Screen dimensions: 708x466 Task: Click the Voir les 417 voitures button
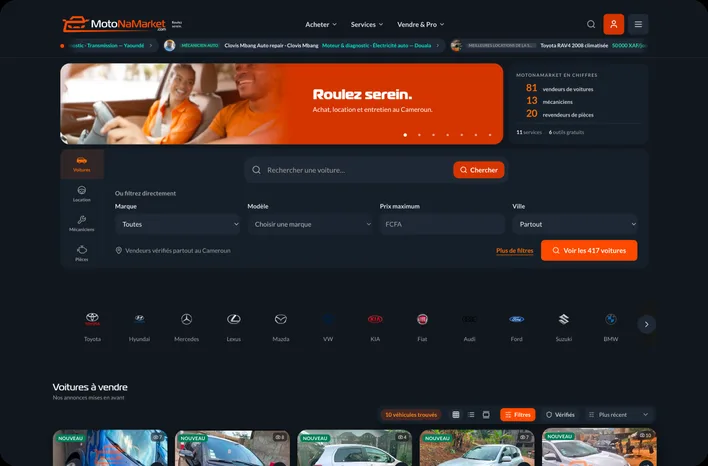[589, 250]
